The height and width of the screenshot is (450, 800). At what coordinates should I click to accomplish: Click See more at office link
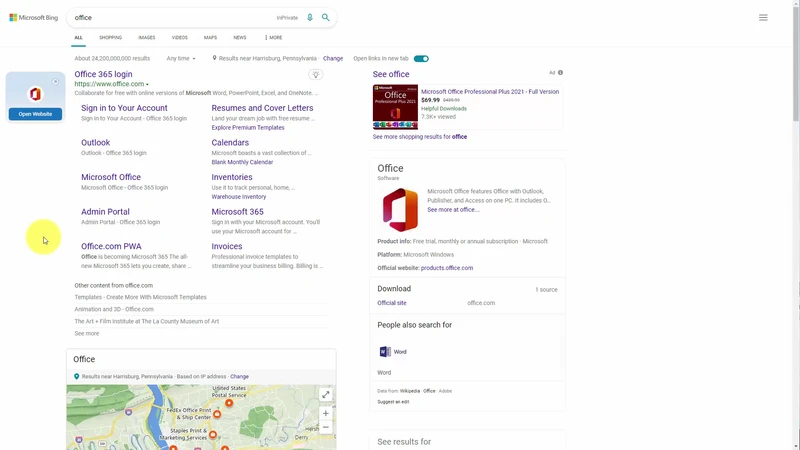[454, 210]
